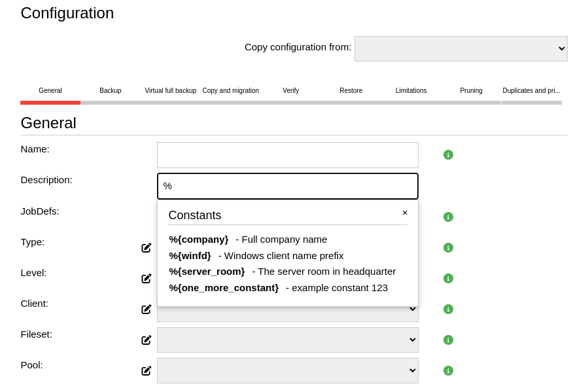Image resolution: width=588 pixels, height=388 pixels.
Task: Switch to the Backup tab
Action: (x=111, y=90)
